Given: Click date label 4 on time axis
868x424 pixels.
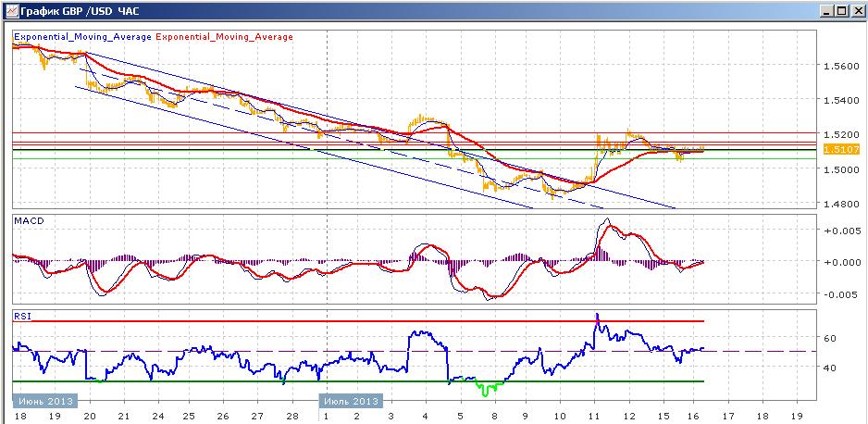Looking at the screenshot, I should pos(425,416).
